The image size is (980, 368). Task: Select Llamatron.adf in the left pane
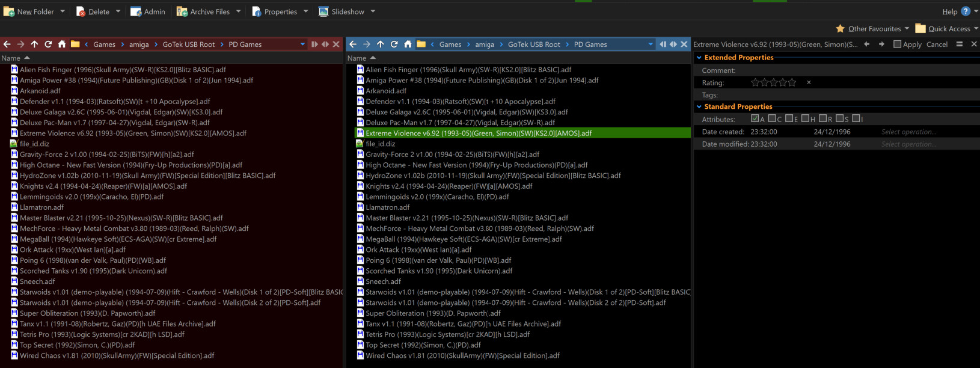(41, 207)
